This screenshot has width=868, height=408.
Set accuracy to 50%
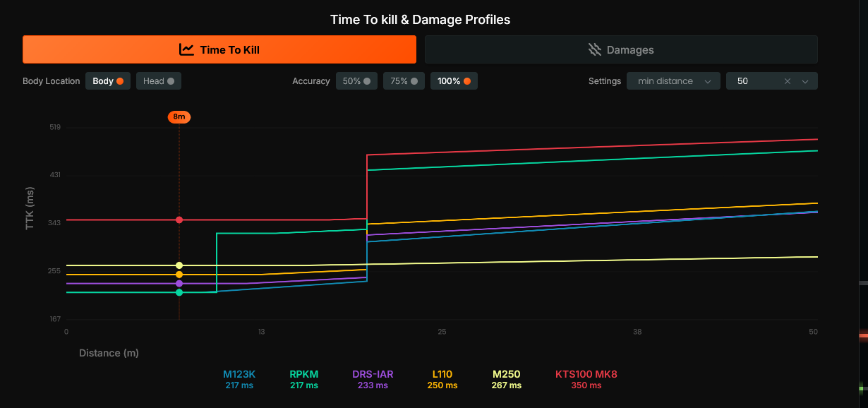356,81
